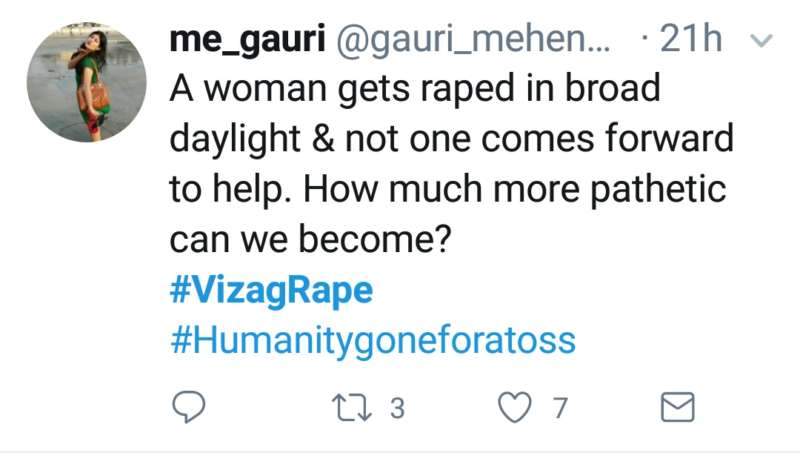Click the 21h timestamp
The height and width of the screenshot is (456, 800).
pyautogui.click(x=692, y=40)
